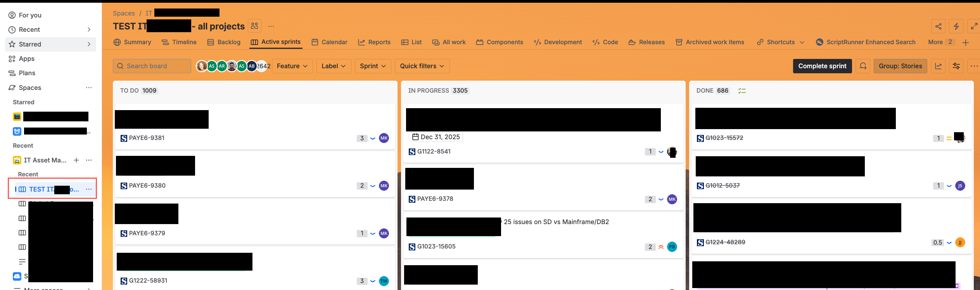Open Spaces more options ellipsis
Image resolution: width=980 pixels, height=290 pixels.
tap(89, 88)
